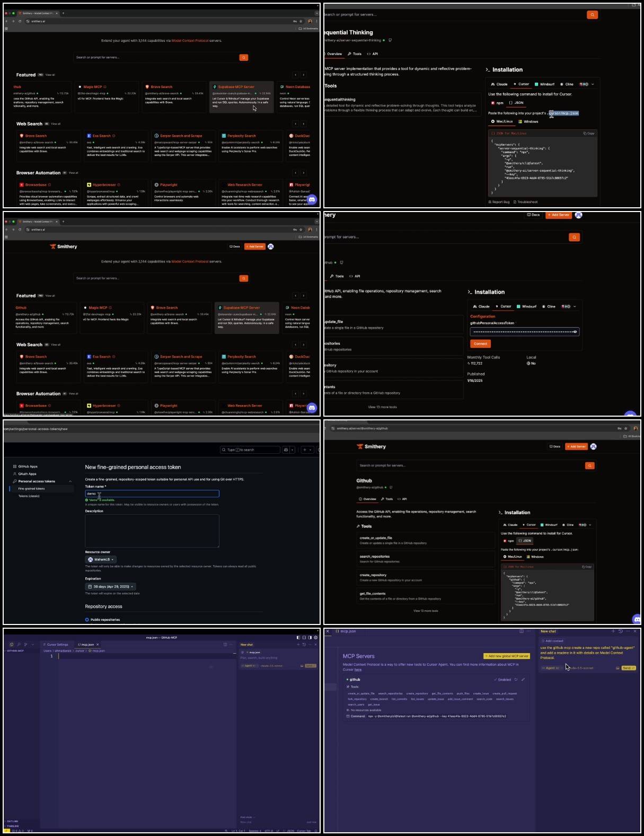The image size is (644, 836).
Task: Expand more clients dropdown on the Github JSON config page
Action: point(590,525)
